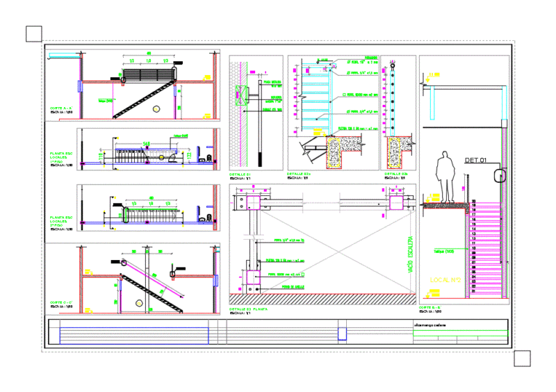Select the PLANTA ESC LOCALES 1º PISO label
The height and width of the screenshot is (392, 556).
(x=61, y=158)
